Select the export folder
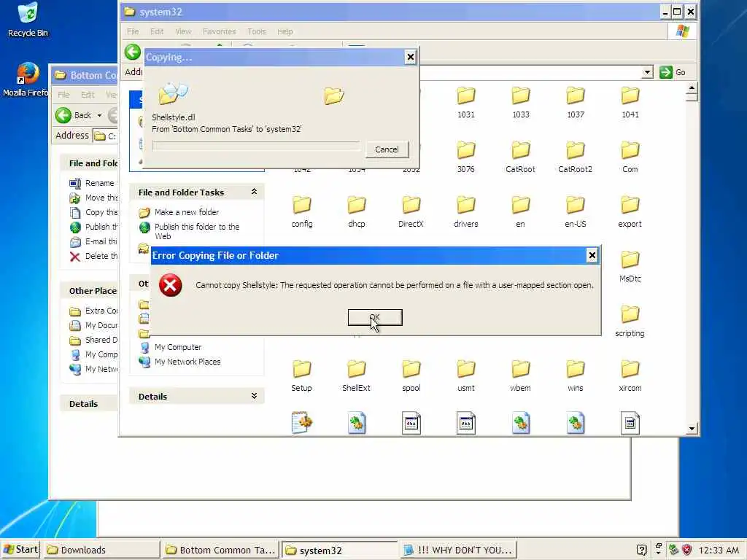The image size is (747, 560). [630, 212]
